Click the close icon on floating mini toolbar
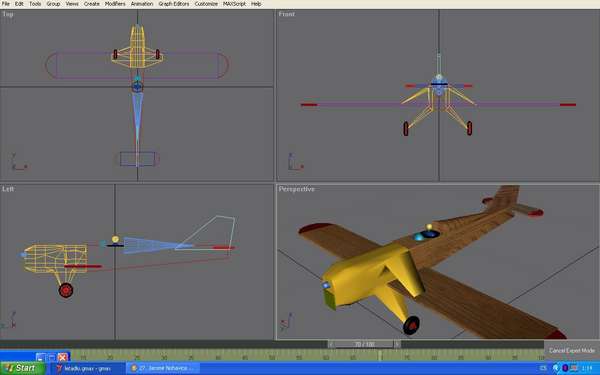The width and height of the screenshot is (600, 375). coord(62,357)
